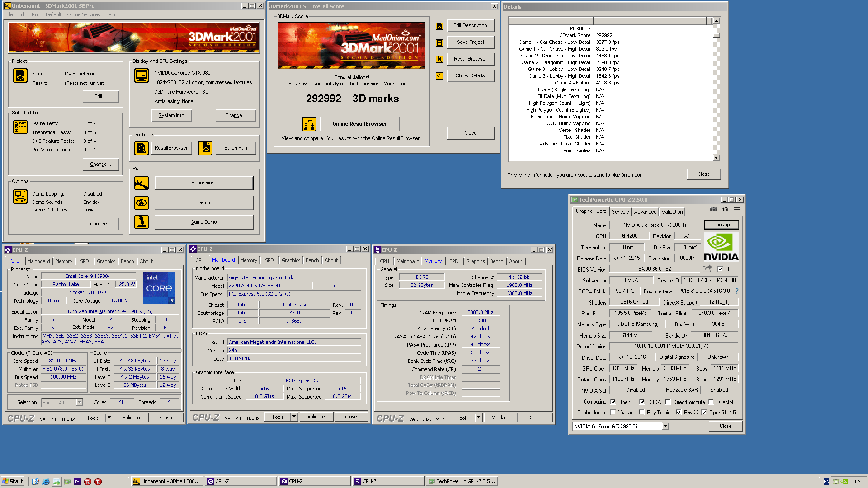Open the Help menu in 3DMark2001
Screen dimensions: 868x488
coord(110,14)
